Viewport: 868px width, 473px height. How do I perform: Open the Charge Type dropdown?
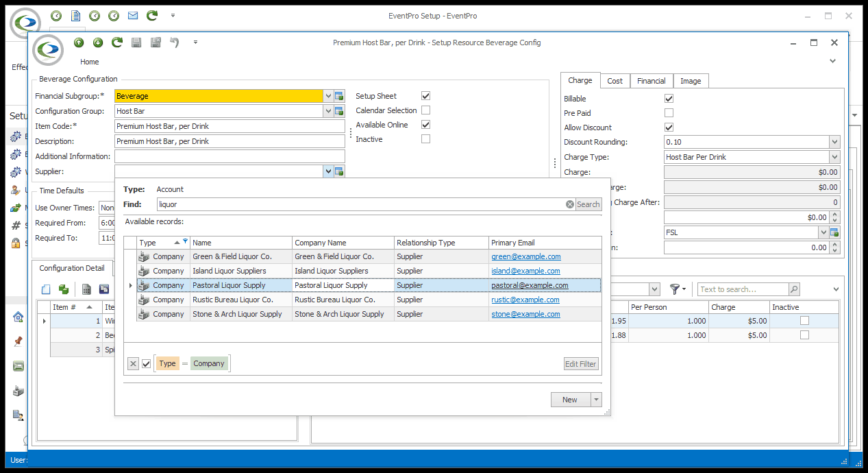(834, 157)
